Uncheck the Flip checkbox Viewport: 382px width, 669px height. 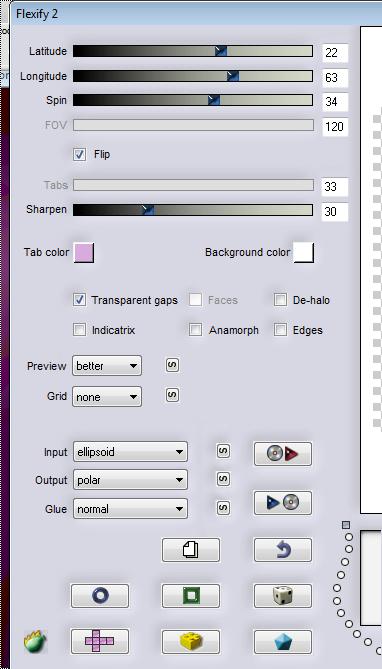(79, 154)
